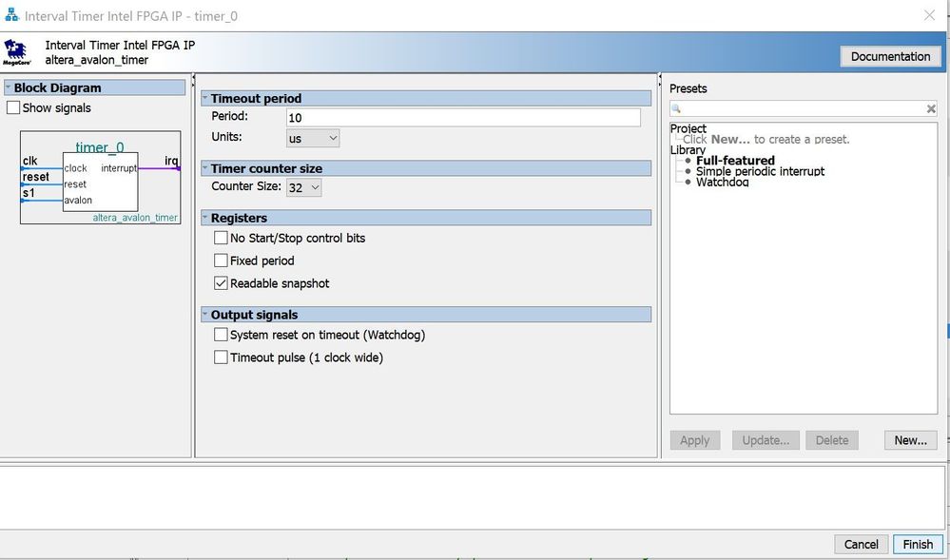Collapse the Output signals section
The image size is (950, 560).
tap(204, 315)
